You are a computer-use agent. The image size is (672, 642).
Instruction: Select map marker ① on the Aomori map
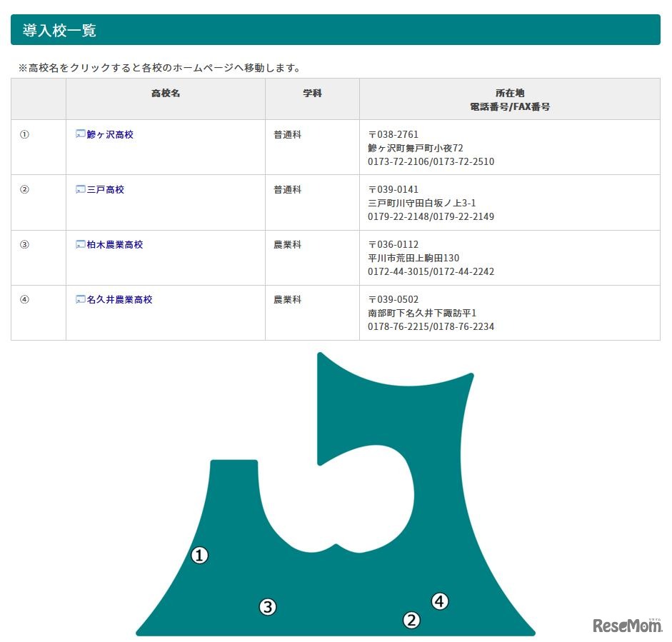coord(199,555)
